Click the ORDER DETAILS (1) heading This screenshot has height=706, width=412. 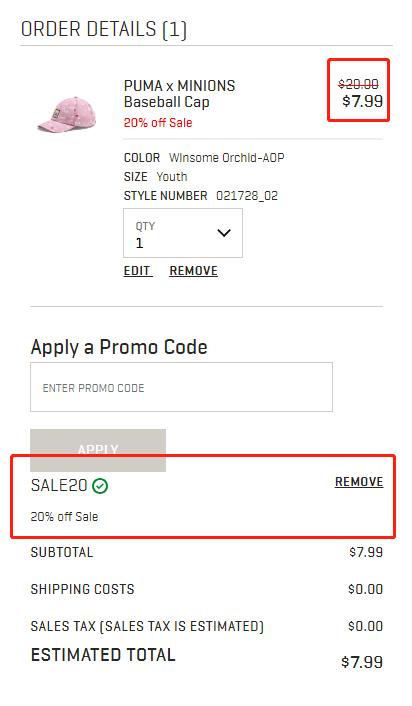tap(104, 30)
